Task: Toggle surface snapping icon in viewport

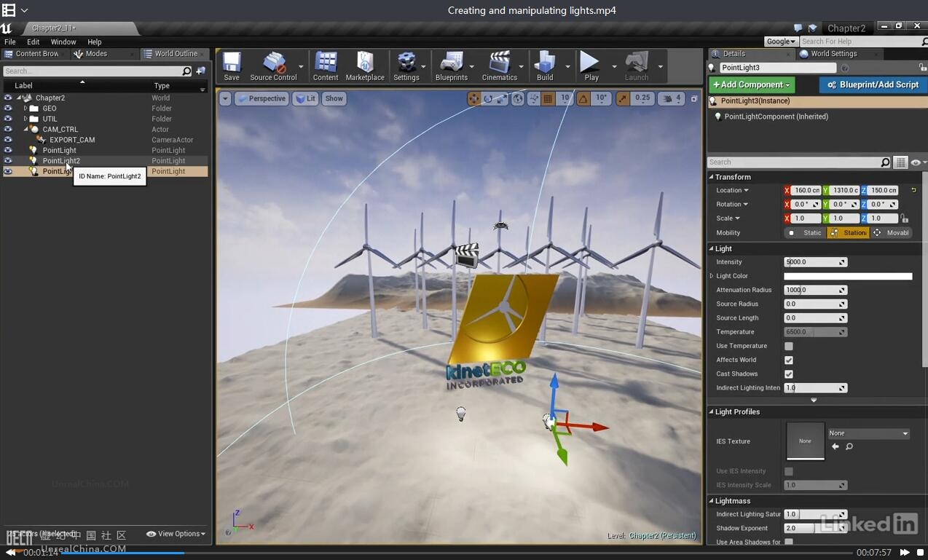Action: tap(534, 98)
